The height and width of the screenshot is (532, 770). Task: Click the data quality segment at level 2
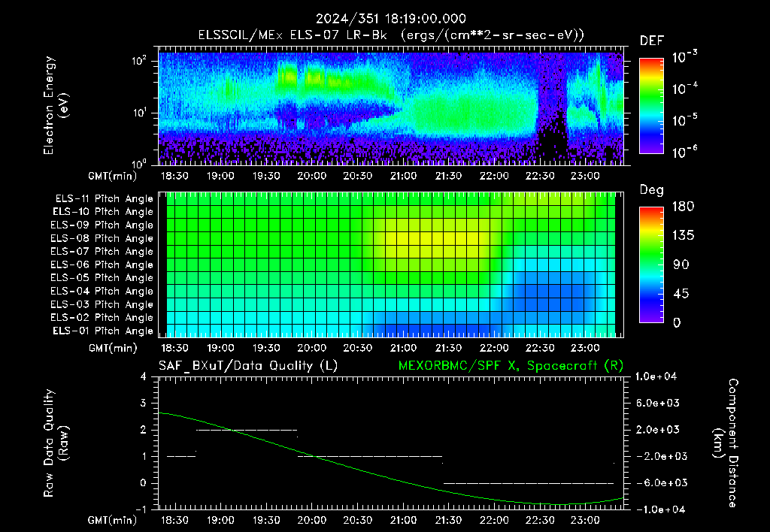[247, 430]
